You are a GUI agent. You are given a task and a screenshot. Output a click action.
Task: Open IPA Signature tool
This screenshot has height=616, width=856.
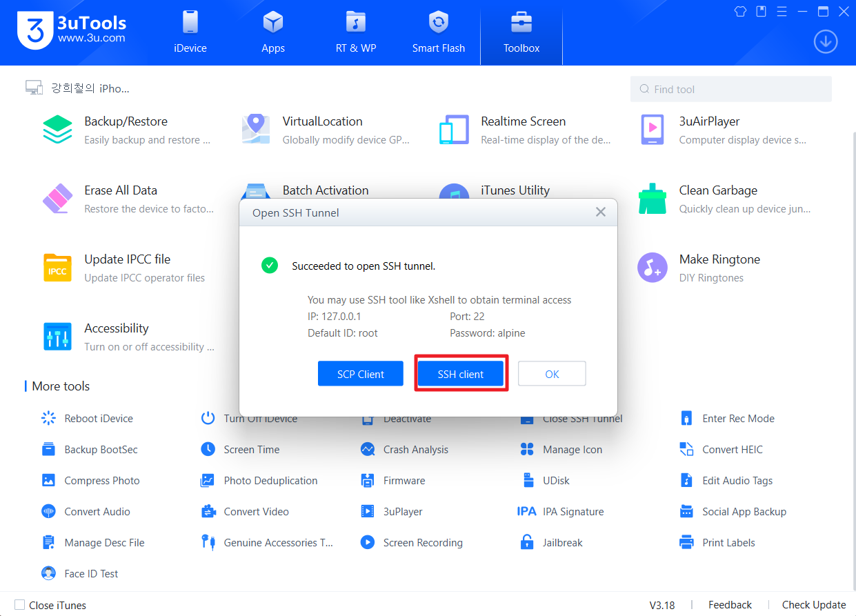561,511
